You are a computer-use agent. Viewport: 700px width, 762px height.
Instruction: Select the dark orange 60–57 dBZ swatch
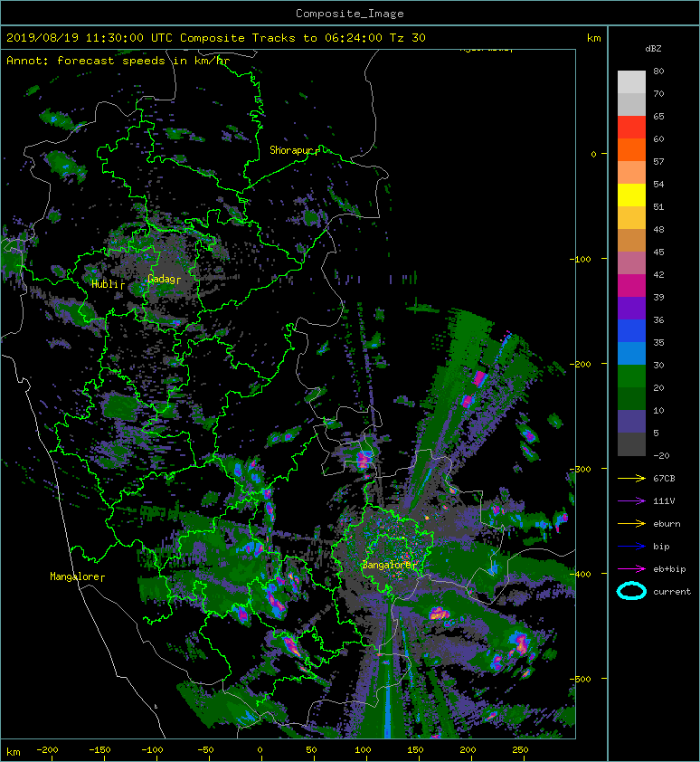tap(631, 149)
